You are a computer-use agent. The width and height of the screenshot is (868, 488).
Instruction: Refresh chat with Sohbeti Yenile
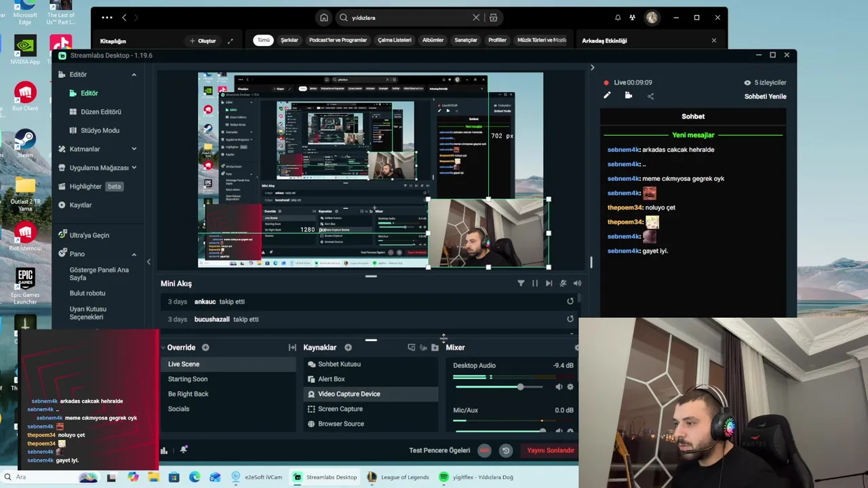click(x=766, y=96)
